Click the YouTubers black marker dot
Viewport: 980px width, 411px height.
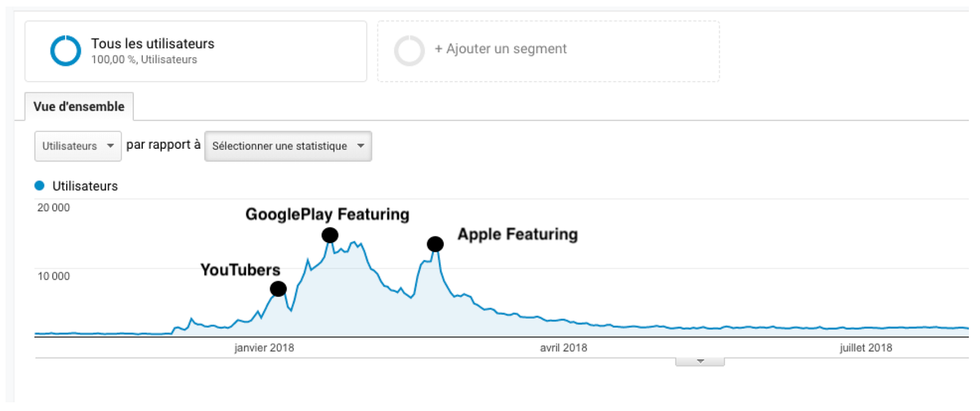278,289
